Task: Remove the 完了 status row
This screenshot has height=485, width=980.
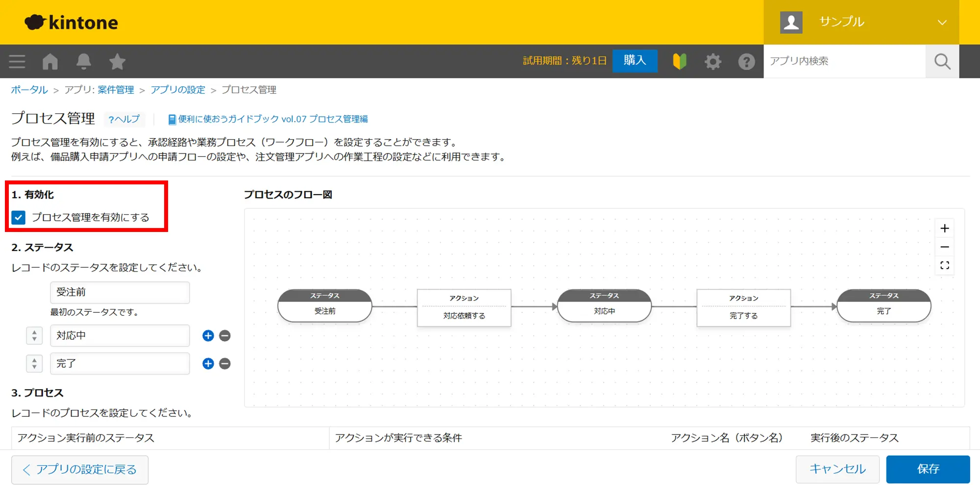Action: 225,364
